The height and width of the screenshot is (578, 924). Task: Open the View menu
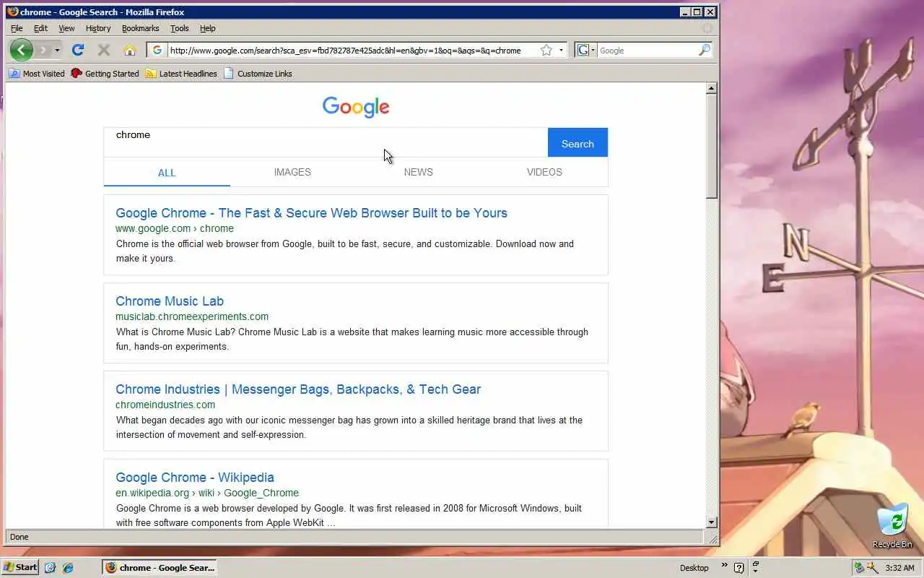click(x=66, y=28)
